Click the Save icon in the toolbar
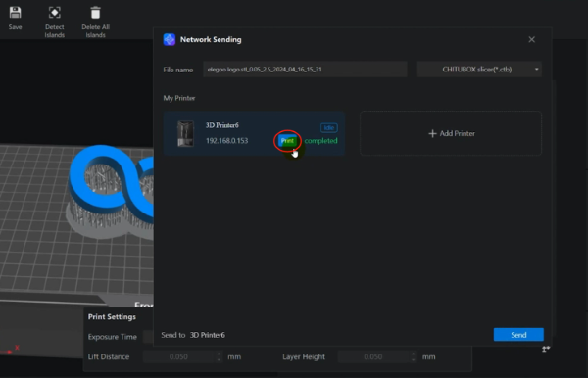The height and width of the screenshot is (378, 588). click(15, 13)
